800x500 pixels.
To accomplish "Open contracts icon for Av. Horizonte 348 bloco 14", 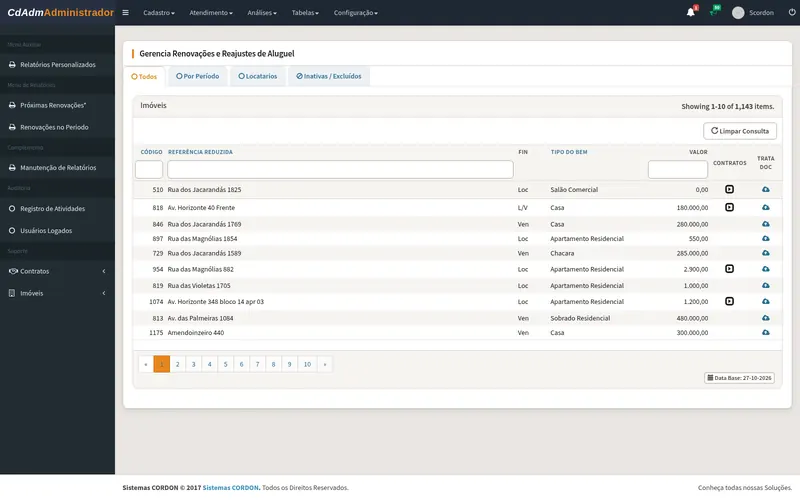I will tap(729, 302).
